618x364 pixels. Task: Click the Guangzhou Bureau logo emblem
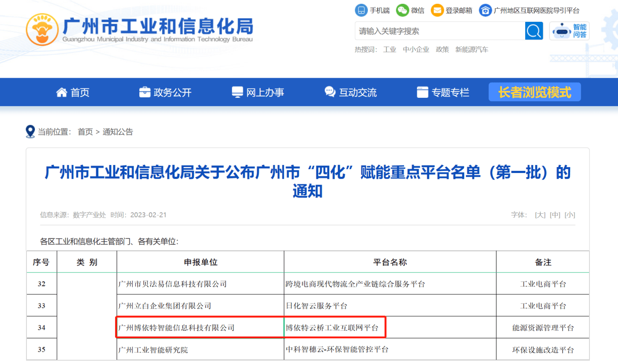coord(42,29)
